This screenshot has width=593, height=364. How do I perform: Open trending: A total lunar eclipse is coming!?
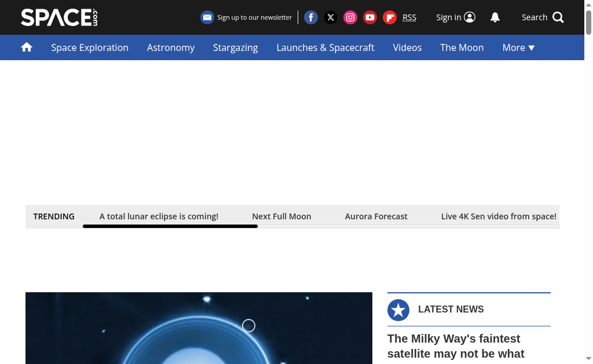click(159, 216)
